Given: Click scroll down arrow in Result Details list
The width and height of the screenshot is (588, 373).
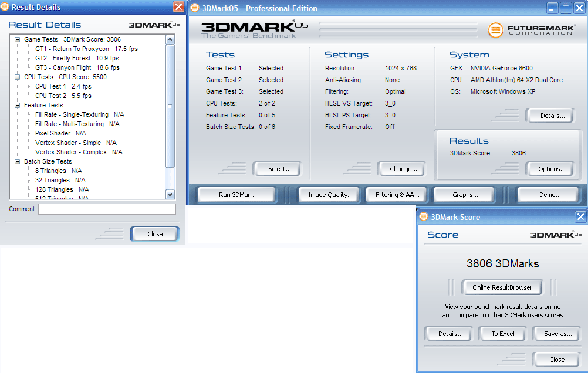Looking at the screenshot, I should [170, 194].
